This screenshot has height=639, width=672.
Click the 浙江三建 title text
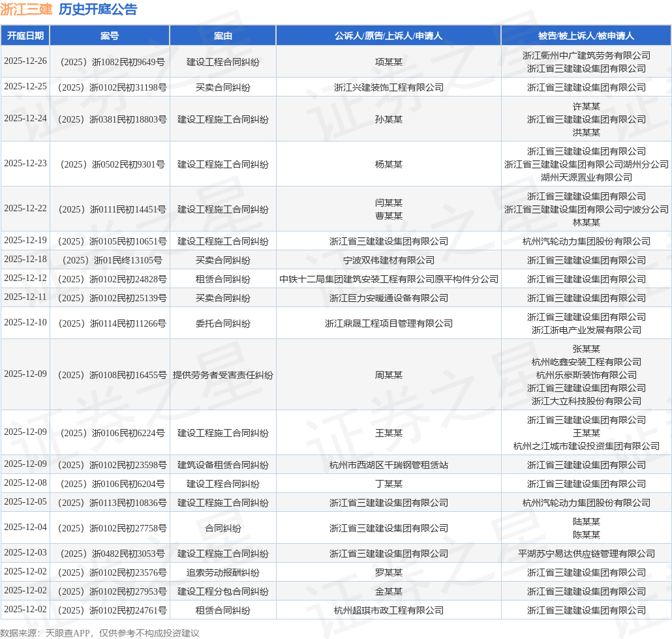click(x=26, y=9)
